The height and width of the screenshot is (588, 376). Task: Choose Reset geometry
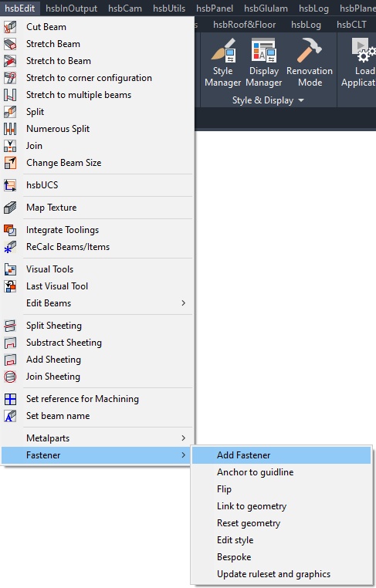tap(281, 523)
